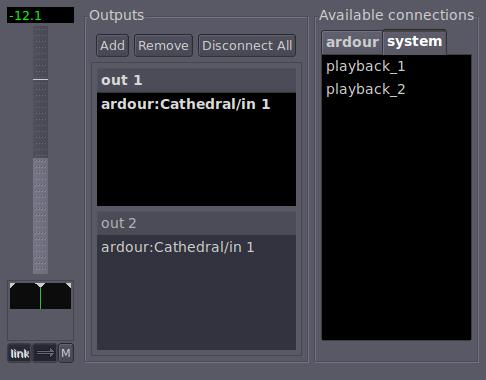
Task: Select playback_1 in available connections
Action: [x=396, y=66]
